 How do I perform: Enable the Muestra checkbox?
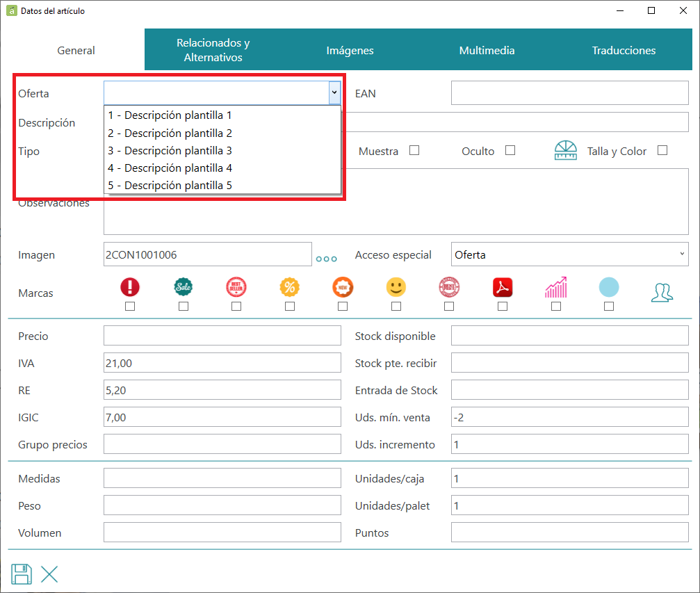[x=414, y=150]
